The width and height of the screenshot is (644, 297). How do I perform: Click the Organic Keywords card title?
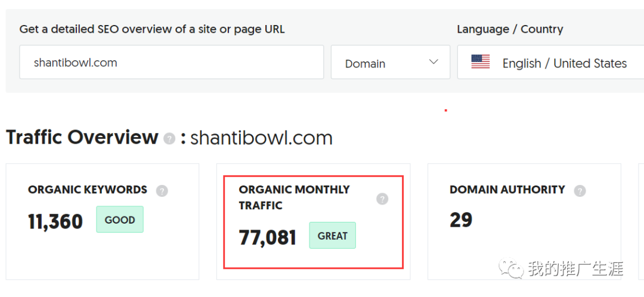88,190
